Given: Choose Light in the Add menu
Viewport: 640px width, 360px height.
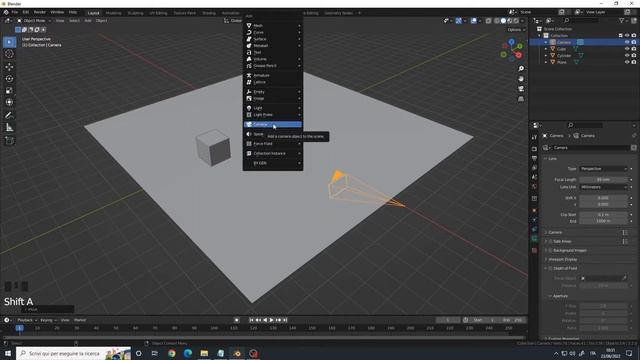Looking at the screenshot, I should pyautogui.click(x=273, y=108).
